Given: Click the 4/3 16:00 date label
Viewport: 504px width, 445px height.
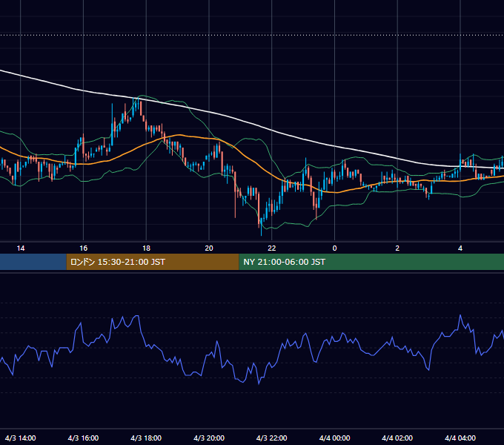Looking at the screenshot, I should point(83,438).
